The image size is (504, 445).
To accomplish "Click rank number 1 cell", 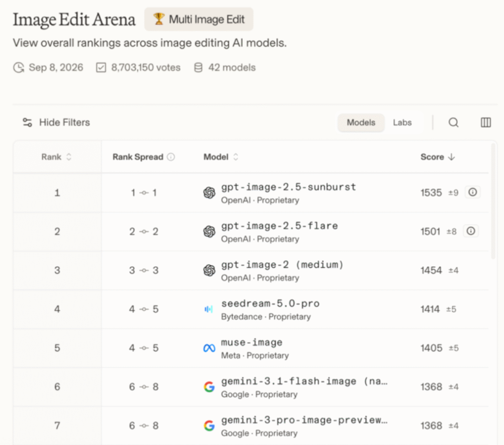I will click(57, 192).
